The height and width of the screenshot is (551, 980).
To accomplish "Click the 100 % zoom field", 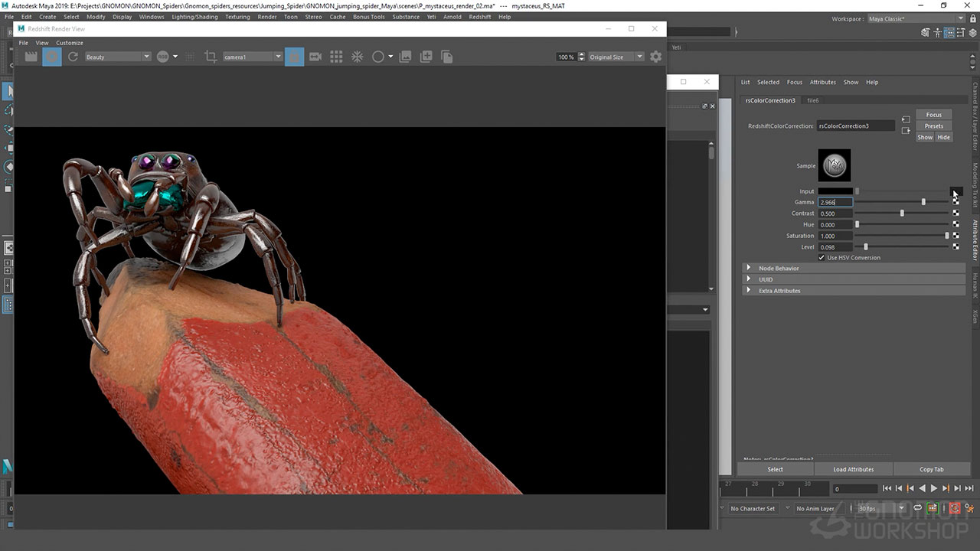I will [567, 57].
